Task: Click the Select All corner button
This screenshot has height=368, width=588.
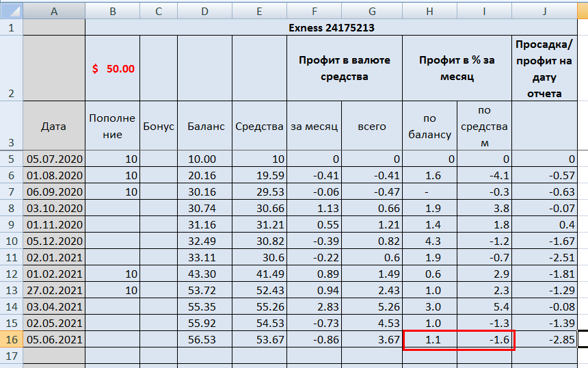Action: click(11, 11)
